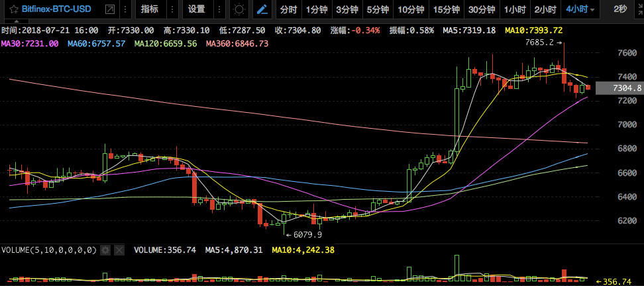
Task: Click the MA10:7393.72 legend value
Action: click(534, 31)
